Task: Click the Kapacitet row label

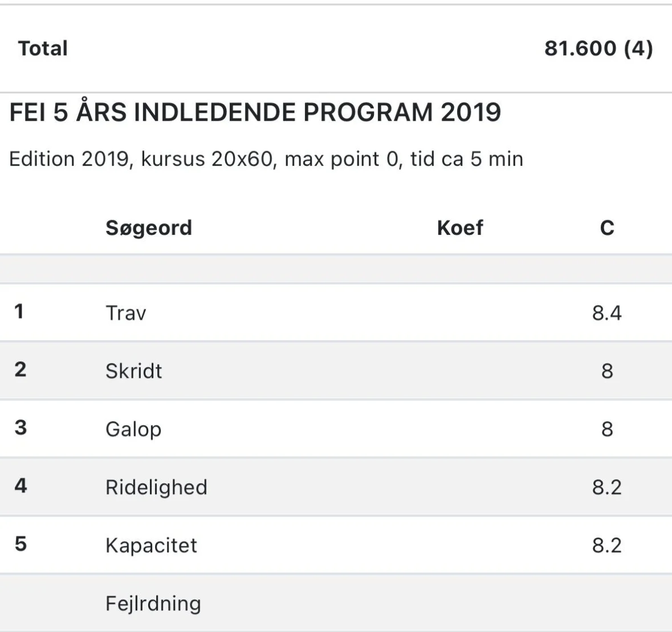Action: (151, 545)
